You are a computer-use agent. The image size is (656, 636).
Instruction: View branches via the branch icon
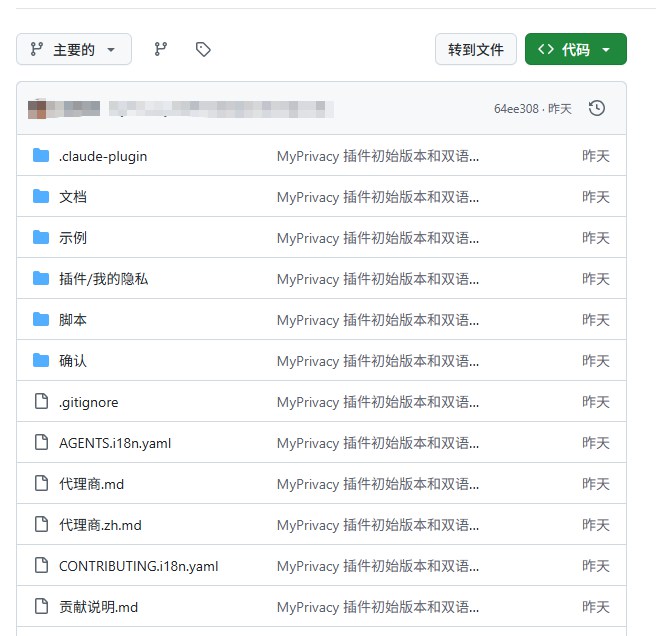click(x=161, y=49)
